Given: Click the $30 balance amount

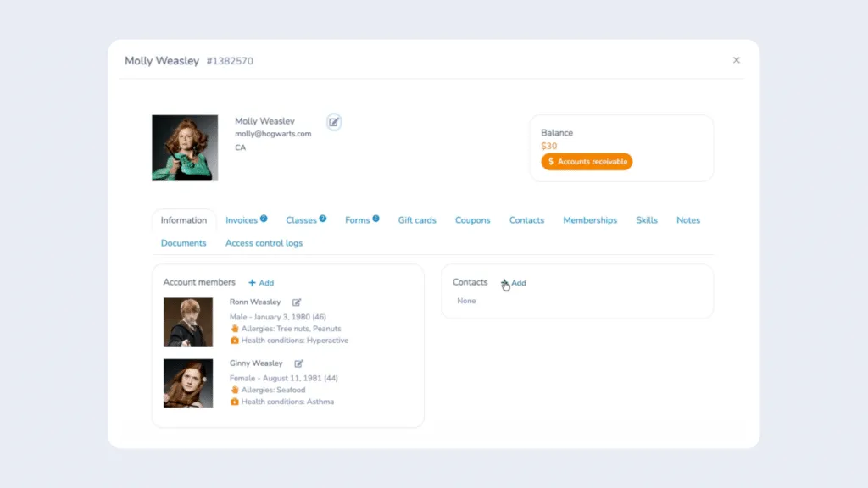Looking at the screenshot, I should pyautogui.click(x=549, y=146).
